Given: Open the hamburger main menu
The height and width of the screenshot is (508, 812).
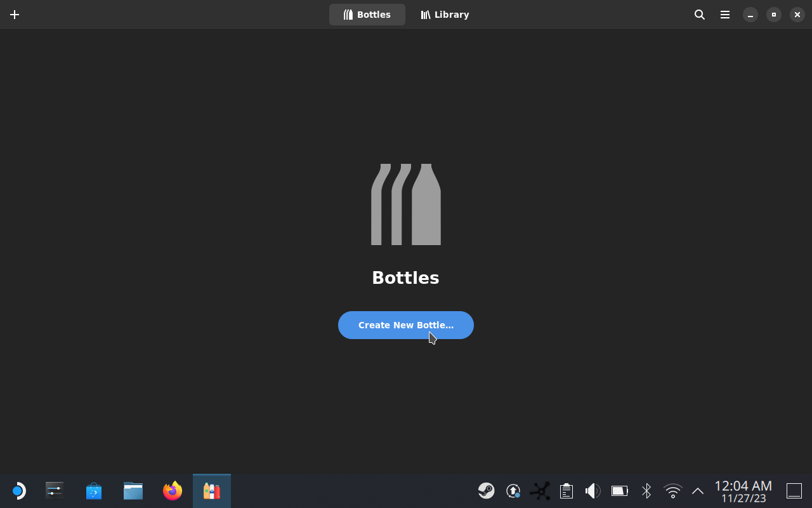Looking at the screenshot, I should pos(725,15).
